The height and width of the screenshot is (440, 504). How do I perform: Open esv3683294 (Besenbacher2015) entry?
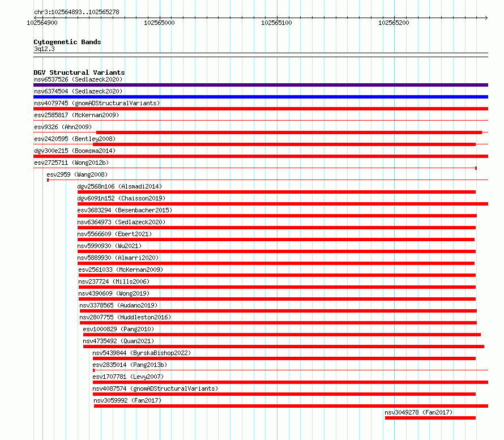coord(125,210)
